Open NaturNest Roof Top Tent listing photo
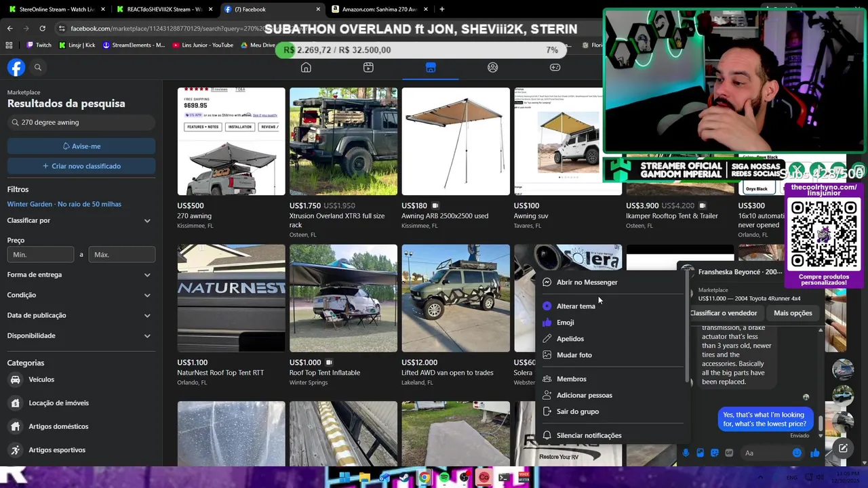Screen dimensions: 868x488 (x=231, y=298)
